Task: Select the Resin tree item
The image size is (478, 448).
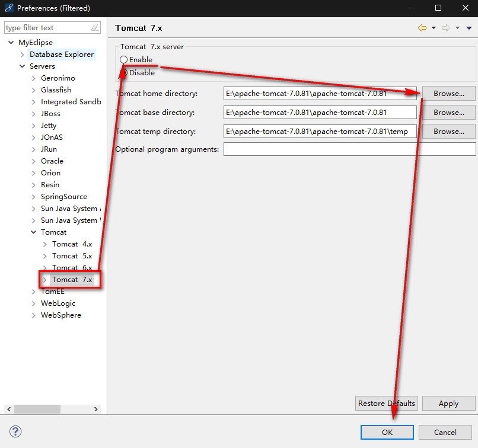Action: click(x=50, y=185)
